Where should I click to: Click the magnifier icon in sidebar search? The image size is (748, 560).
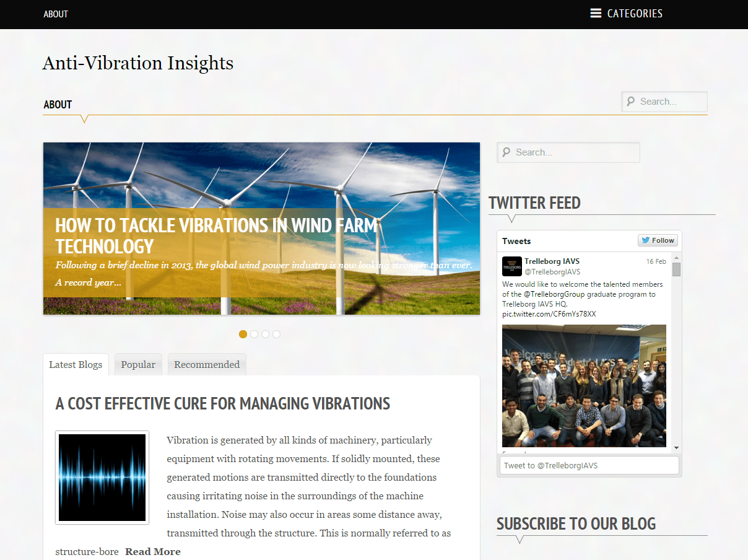507,152
